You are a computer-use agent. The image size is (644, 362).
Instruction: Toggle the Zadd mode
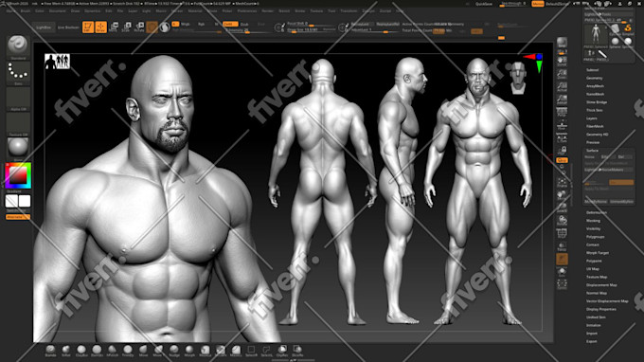coord(230,25)
